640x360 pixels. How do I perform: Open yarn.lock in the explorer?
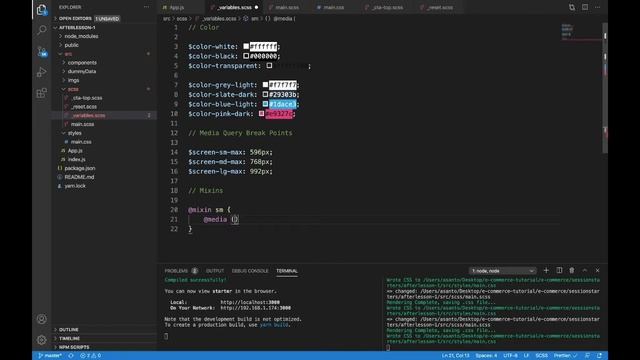[x=75, y=186]
